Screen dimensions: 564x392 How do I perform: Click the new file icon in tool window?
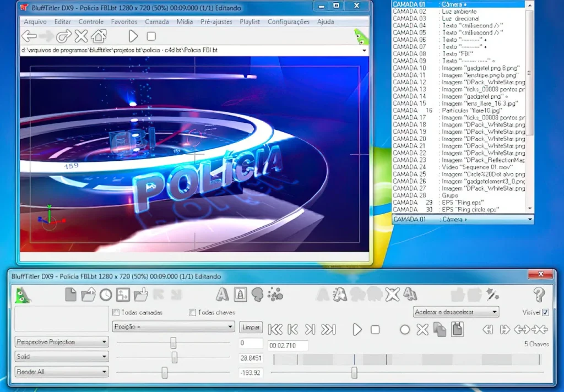[x=70, y=295]
